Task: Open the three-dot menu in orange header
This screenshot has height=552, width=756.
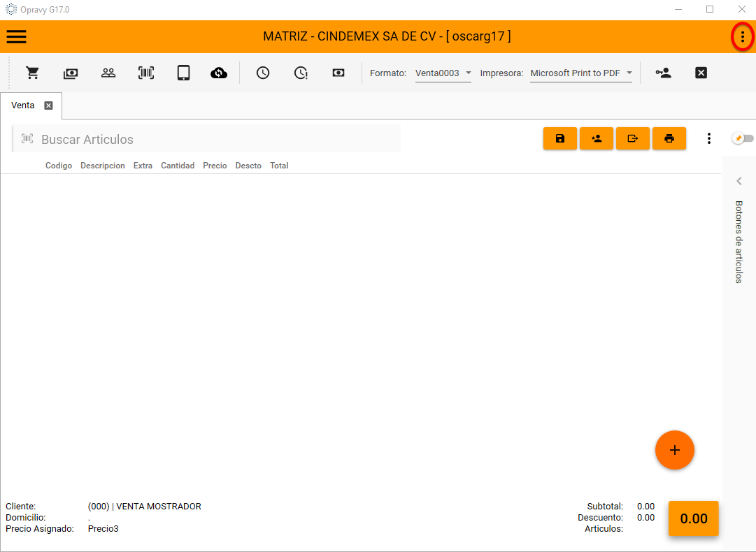Action: click(x=743, y=36)
